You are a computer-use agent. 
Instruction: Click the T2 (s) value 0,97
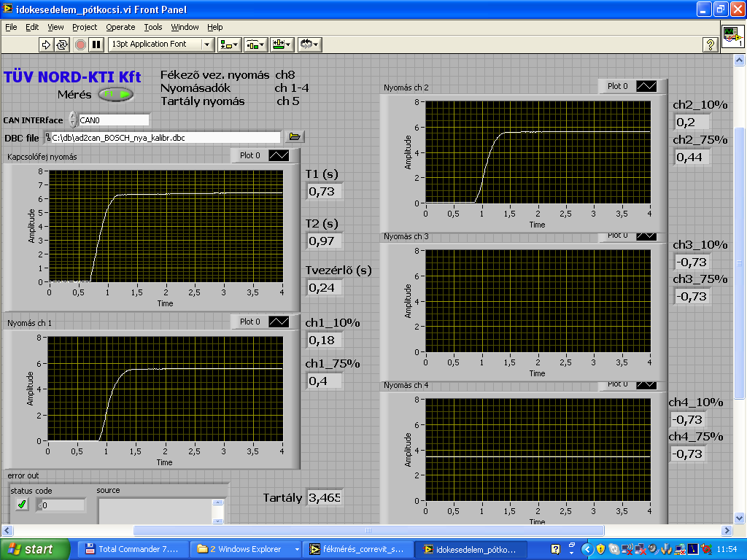(x=324, y=241)
